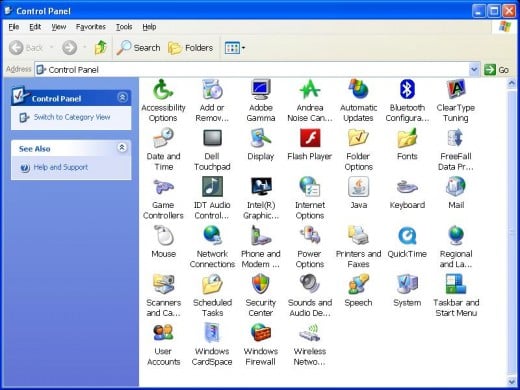Viewport: 520px width, 390px height.
Task: Click the Search toolbar button
Action: [138, 48]
